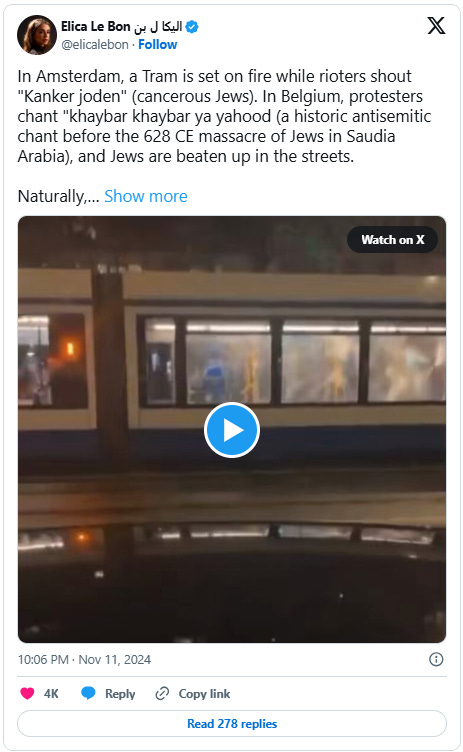
Task: Click the reply speech bubble icon
Action: pos(88,693)
